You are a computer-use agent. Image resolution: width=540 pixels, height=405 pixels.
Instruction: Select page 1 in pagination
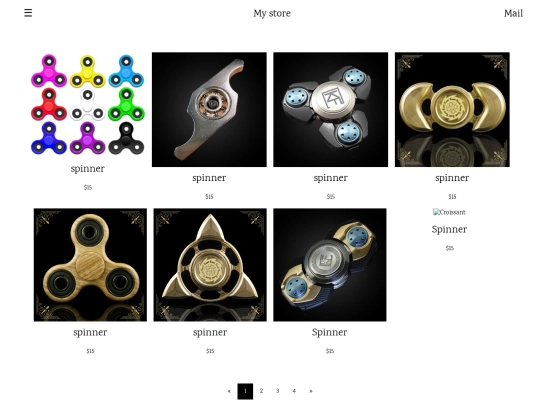pyautogui.click(x=245, y=391)
